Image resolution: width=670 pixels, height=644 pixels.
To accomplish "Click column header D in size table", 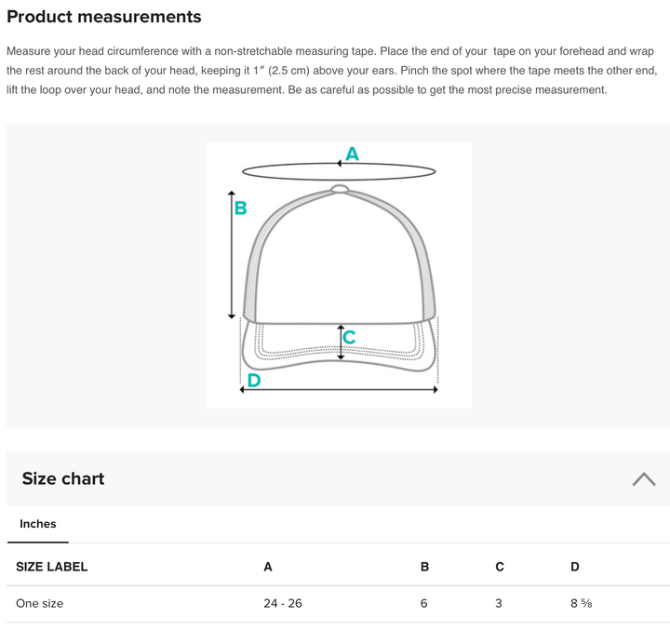I will point(575,567).
